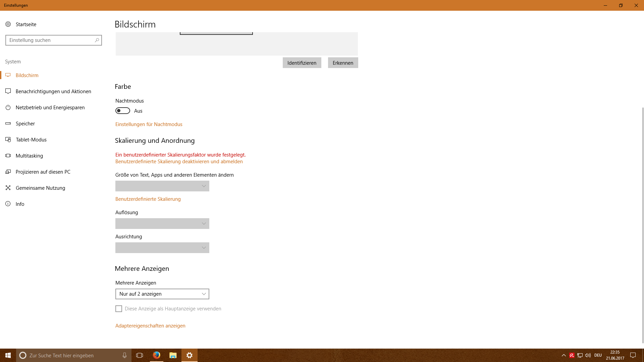Click the microphone icon in taskbar search
This screenshot has height=362, width=644.
[x=124, y=355]
